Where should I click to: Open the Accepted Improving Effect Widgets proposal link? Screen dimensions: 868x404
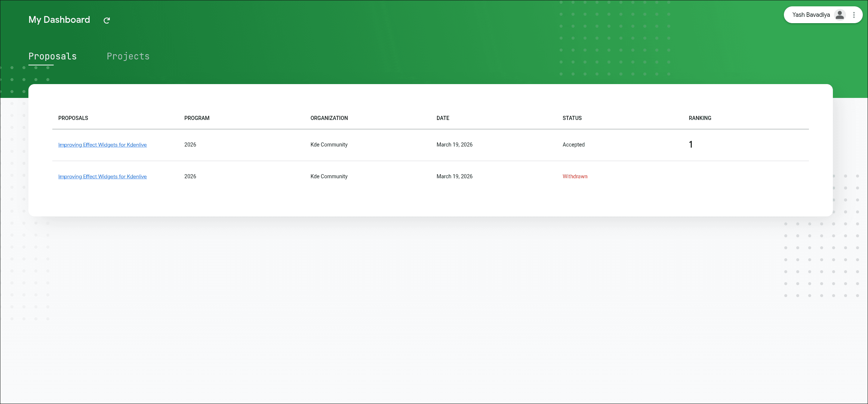coord(102,145)
